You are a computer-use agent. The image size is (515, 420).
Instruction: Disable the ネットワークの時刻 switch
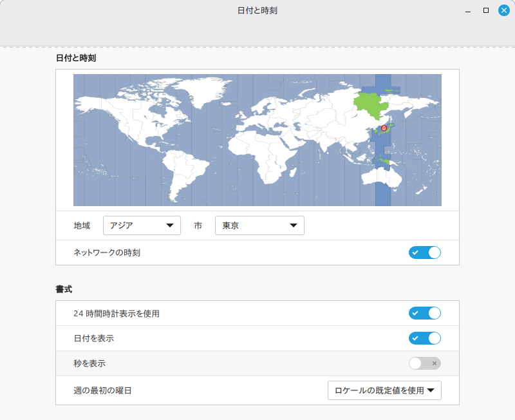tap(424, 253)
